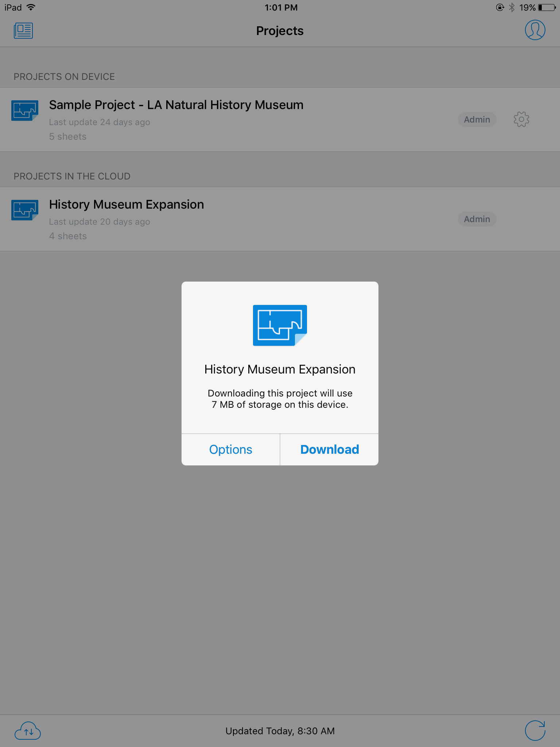The width and height of the screenshot is (560, 747).
Task: Tap the Projects in the Cloud section header
Action: pyautogui.click(x=72, y=176)
